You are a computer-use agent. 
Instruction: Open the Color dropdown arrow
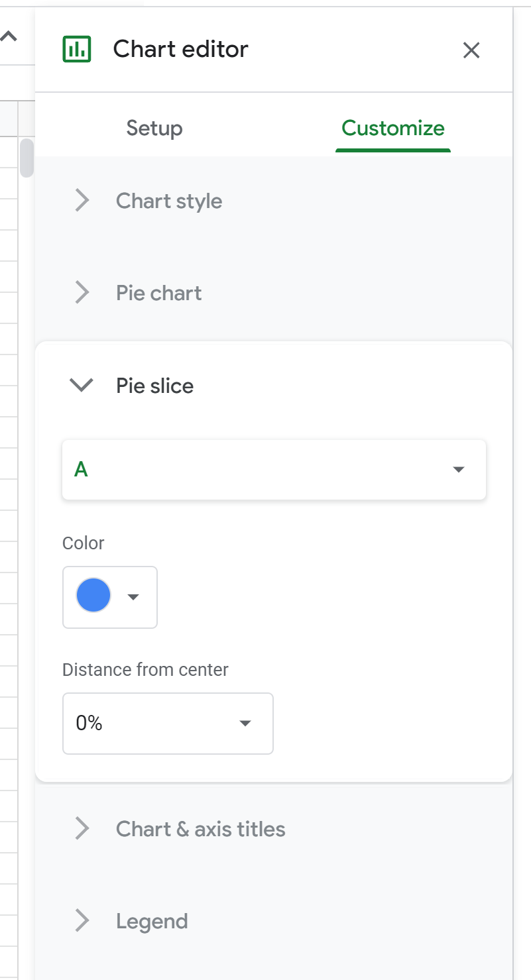(x=133, y=597)
